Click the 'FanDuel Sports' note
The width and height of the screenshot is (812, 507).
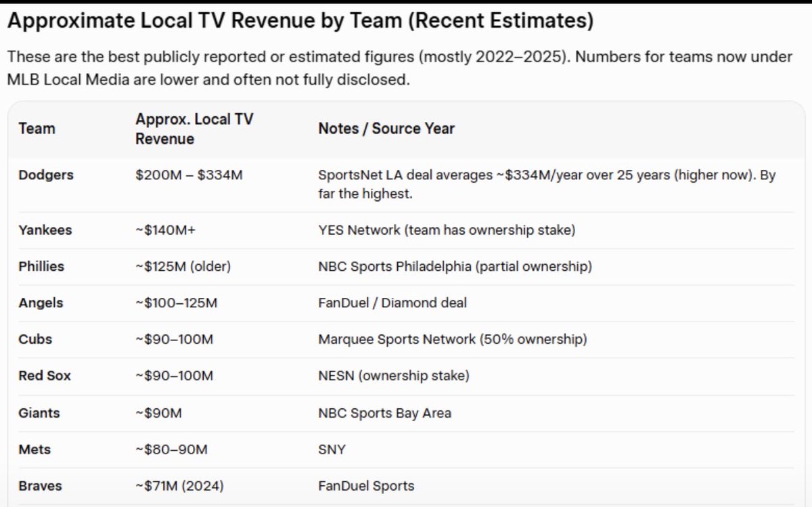pyautogui.click(x=366, y=486)
